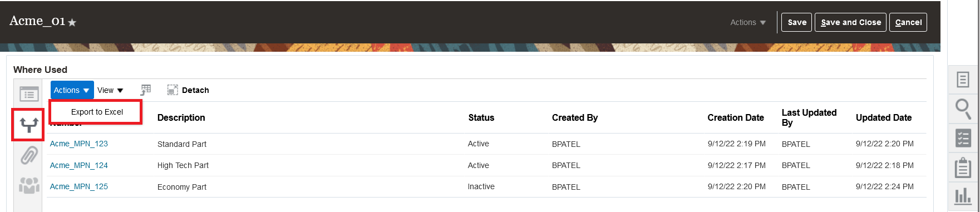Open the search magnifier in right sidebar
The height and width of the screenshot is (212, 980).
(x=963, y=109)
